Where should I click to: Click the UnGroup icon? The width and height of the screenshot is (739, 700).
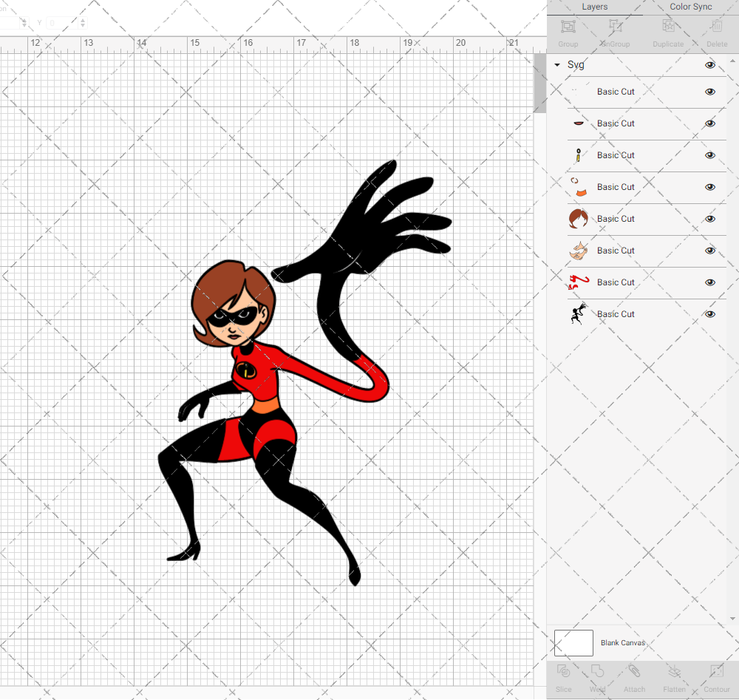(615, 27)
